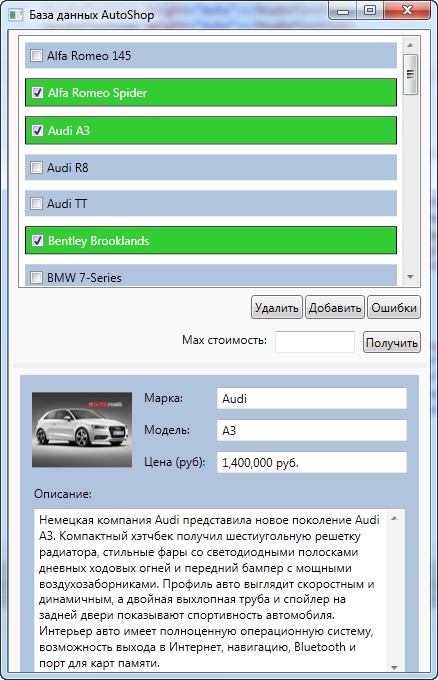Check the Audi TT checkbox
This screenshot has width=438, height=680.
point(36,203)
